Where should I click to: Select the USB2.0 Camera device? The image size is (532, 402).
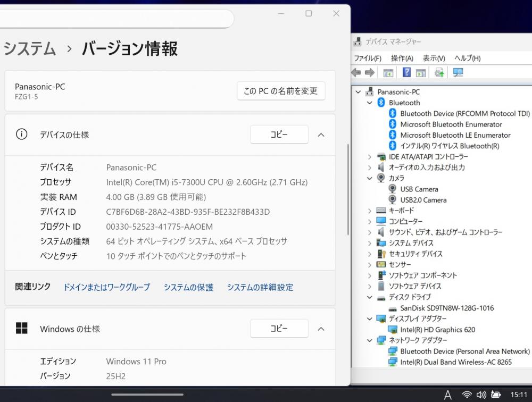[x=423, y=200]
